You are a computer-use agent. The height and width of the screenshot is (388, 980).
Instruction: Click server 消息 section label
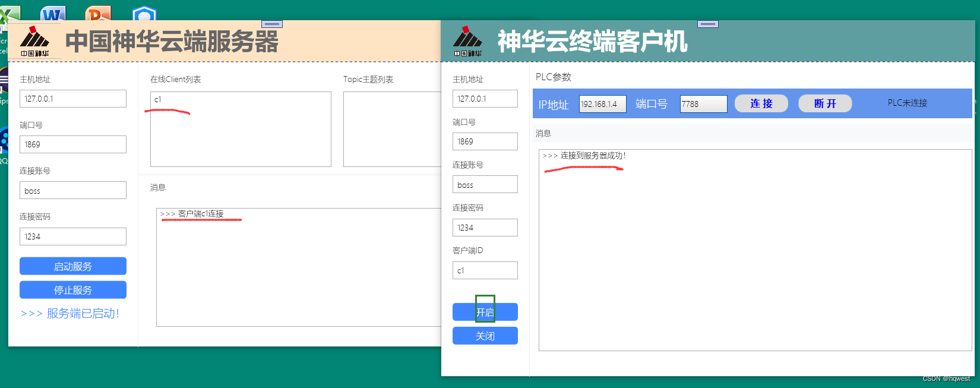point(158,188)
